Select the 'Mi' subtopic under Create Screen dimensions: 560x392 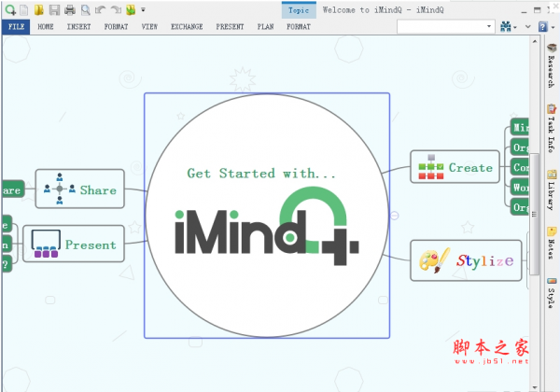point(519,127)
